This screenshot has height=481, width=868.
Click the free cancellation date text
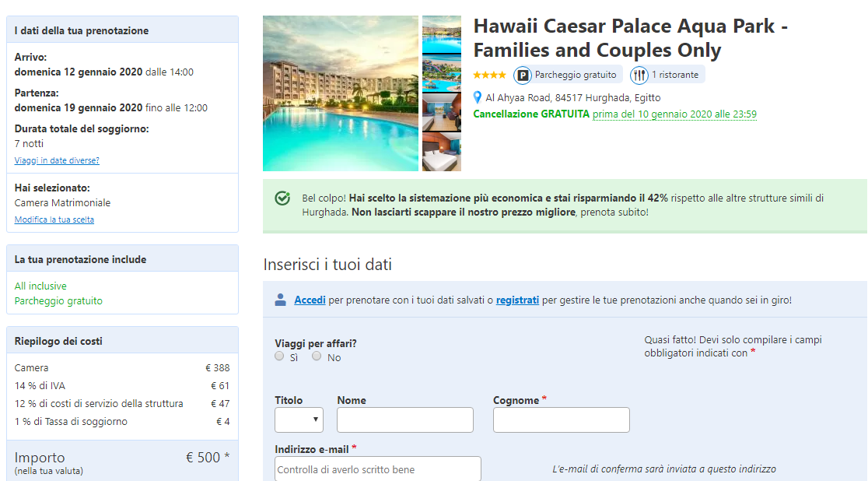(x=674, y=114)
